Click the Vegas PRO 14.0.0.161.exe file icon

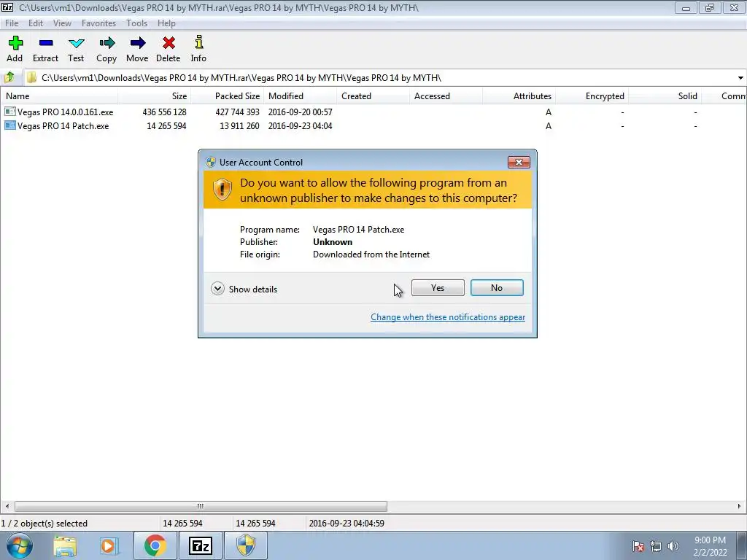(x=10, y=112)
